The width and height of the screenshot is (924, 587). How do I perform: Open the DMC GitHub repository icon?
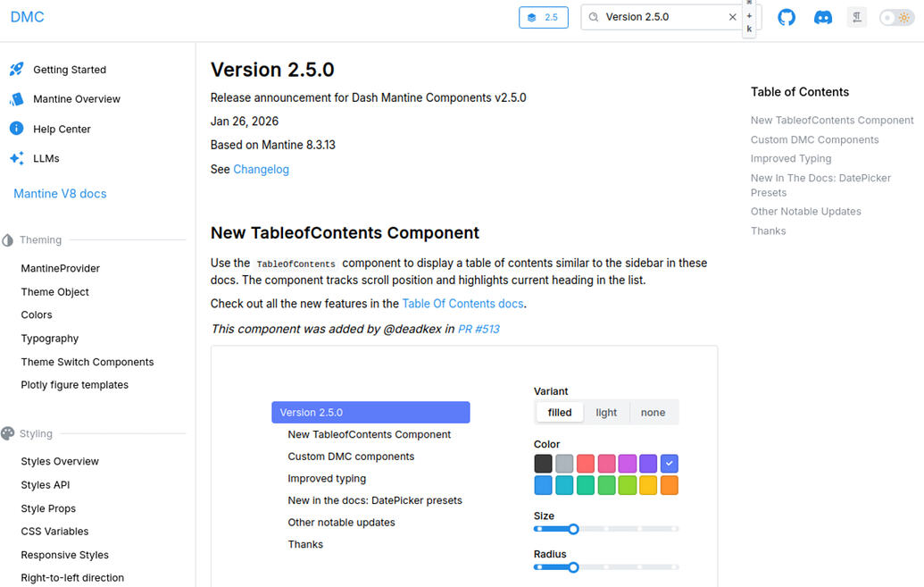coord(787,16)
